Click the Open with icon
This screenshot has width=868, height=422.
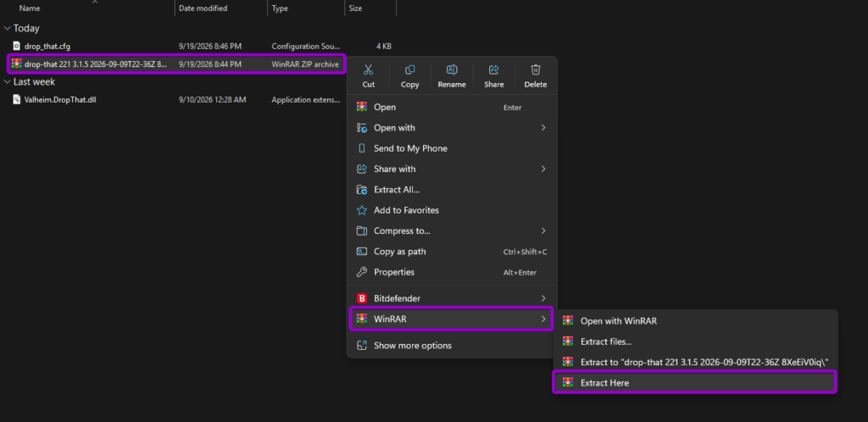[x=362, y=128]
